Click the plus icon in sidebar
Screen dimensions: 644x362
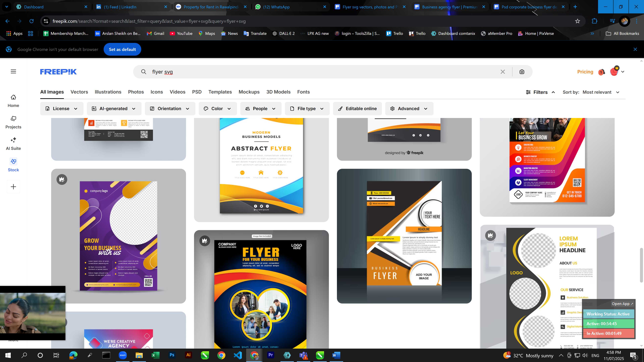point(13,187)
